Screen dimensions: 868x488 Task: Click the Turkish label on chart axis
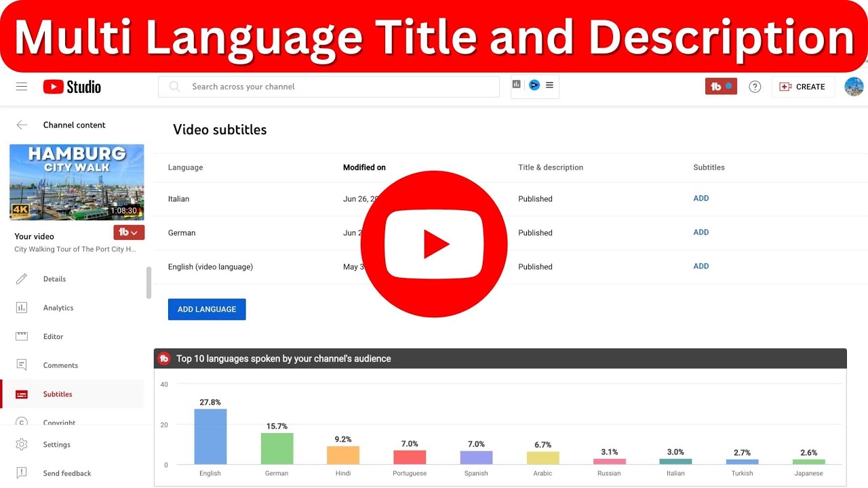[742, 473]
